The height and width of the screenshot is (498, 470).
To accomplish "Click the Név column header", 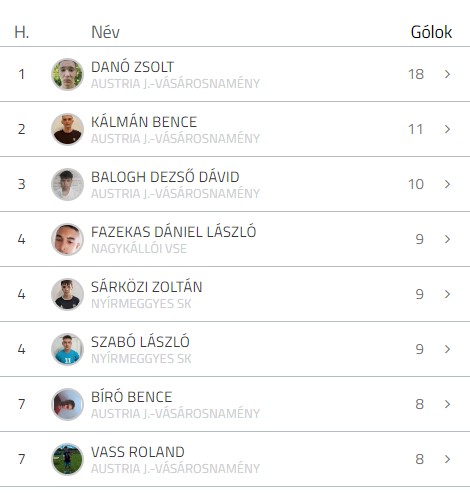I will point(105,32).
